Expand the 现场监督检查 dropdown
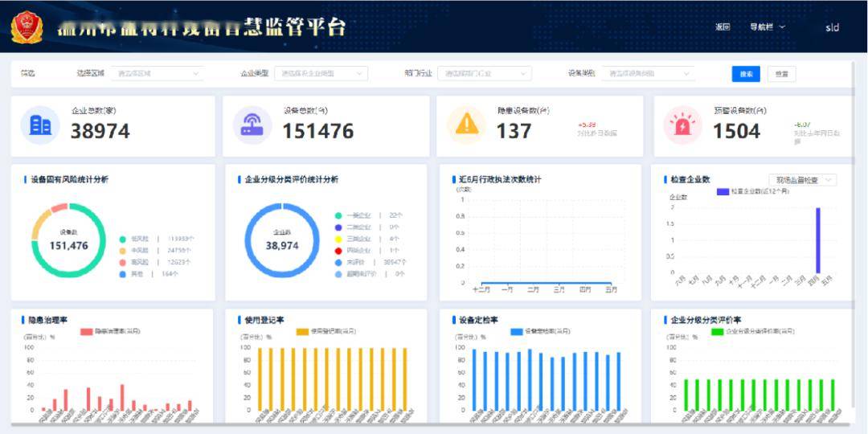The height and width of the screenshot is (434, 868). pos(803,180)
